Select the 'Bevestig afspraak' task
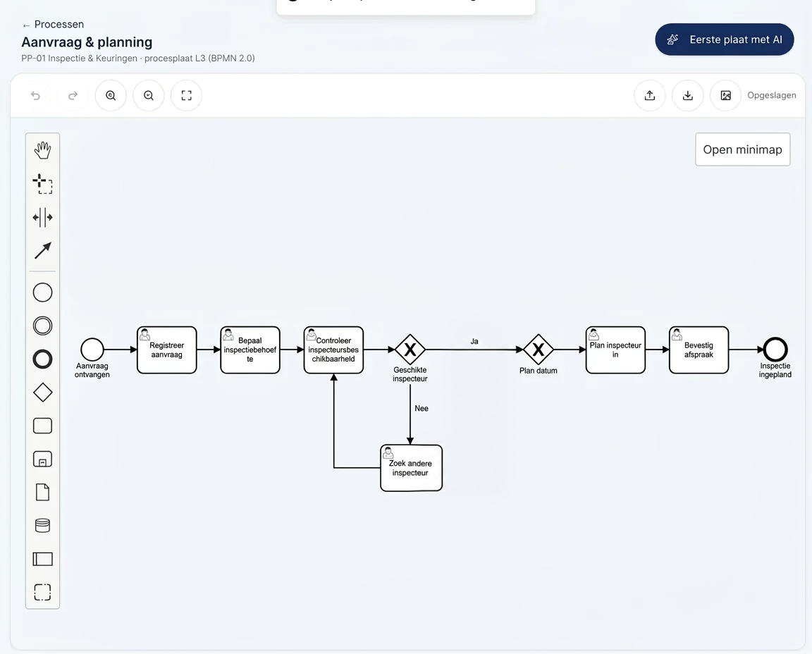The width and height of the screenshot is (812, 654). coord(699,350)
